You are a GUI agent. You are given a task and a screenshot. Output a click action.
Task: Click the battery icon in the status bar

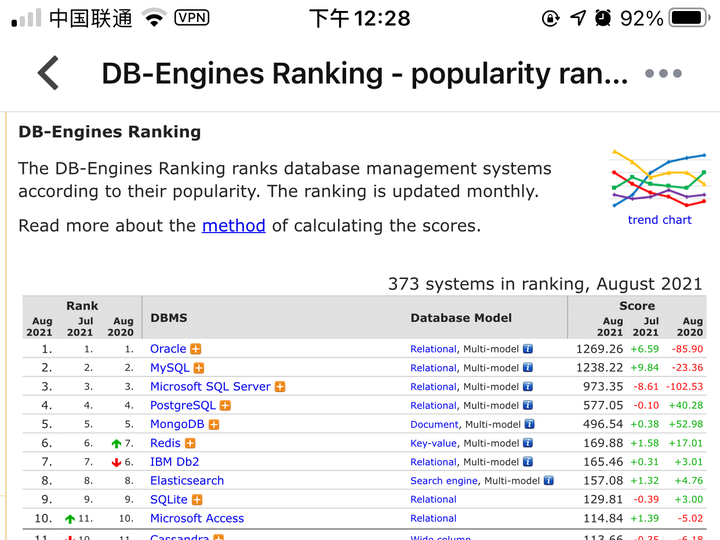[689, 18]
